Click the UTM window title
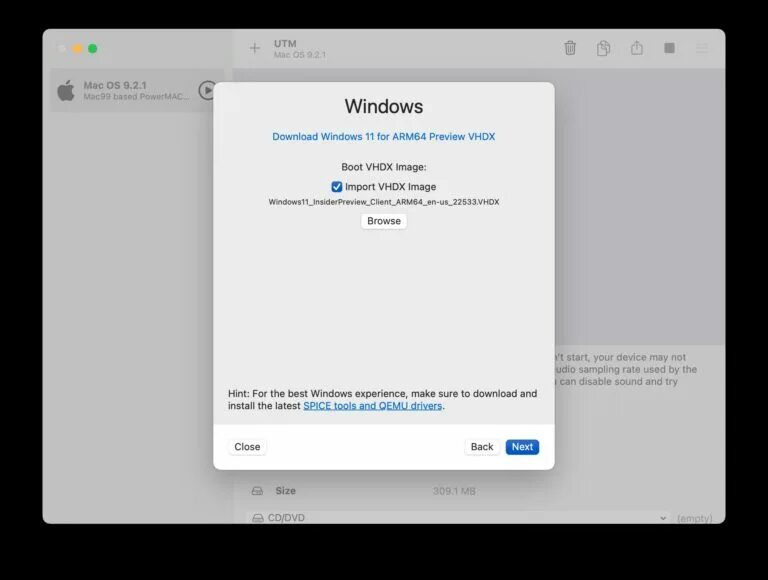 (x=285, y=44)
